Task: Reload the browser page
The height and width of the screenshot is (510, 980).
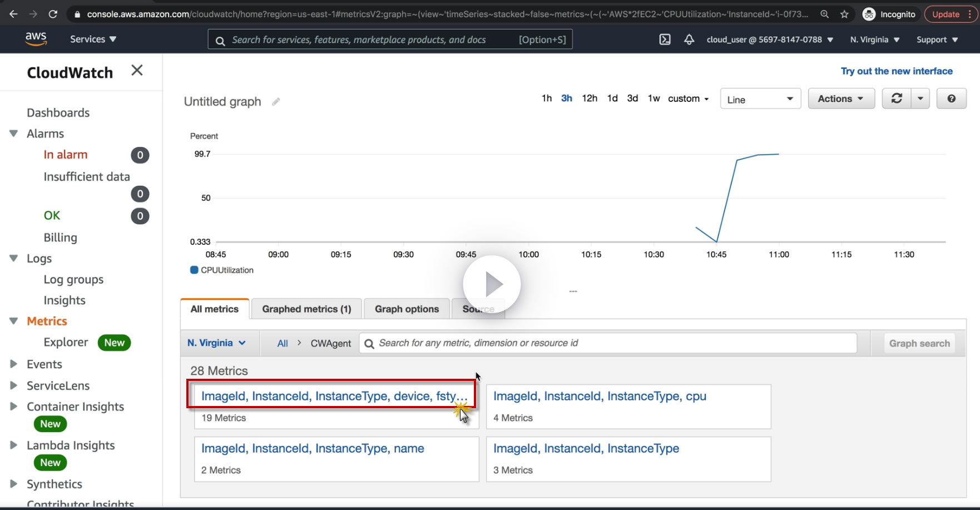Action: coord(53,14)
